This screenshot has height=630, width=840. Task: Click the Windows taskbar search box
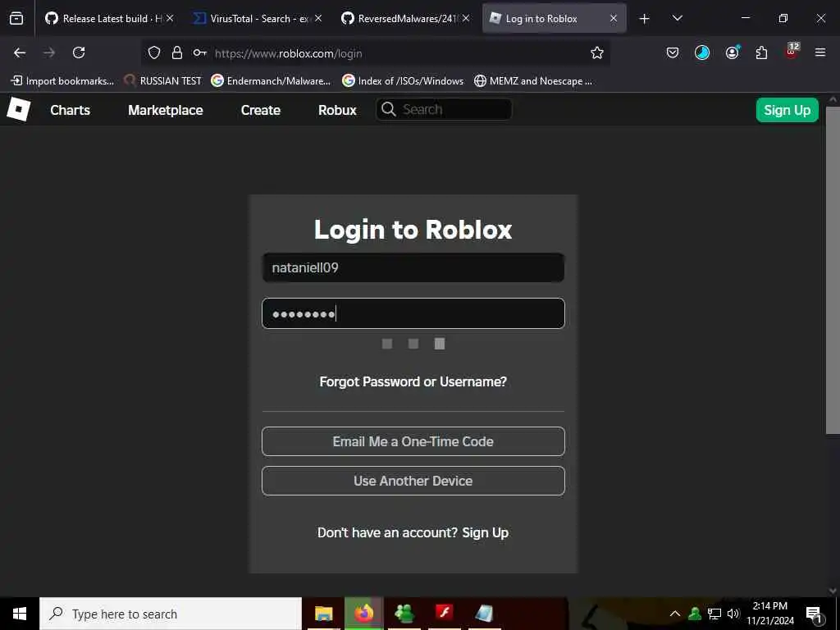(171, 614)
